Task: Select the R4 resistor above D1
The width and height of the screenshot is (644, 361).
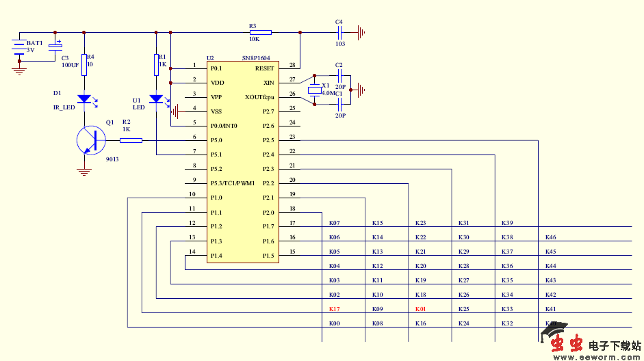Action: (84, 63)
